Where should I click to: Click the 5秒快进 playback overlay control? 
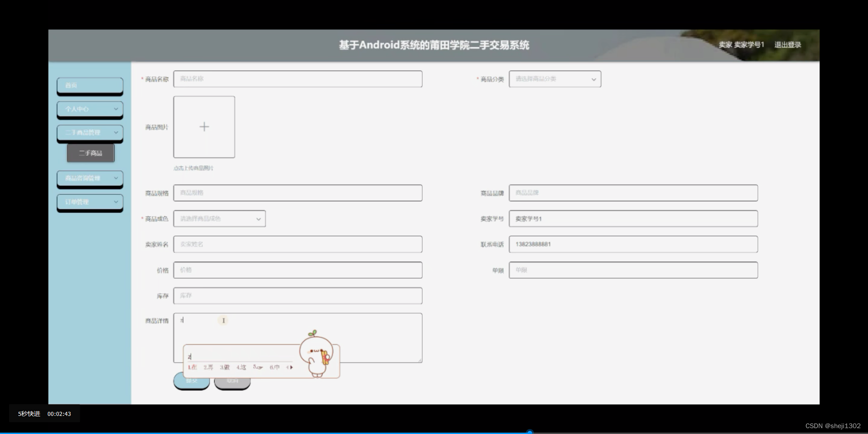point(29,414)
